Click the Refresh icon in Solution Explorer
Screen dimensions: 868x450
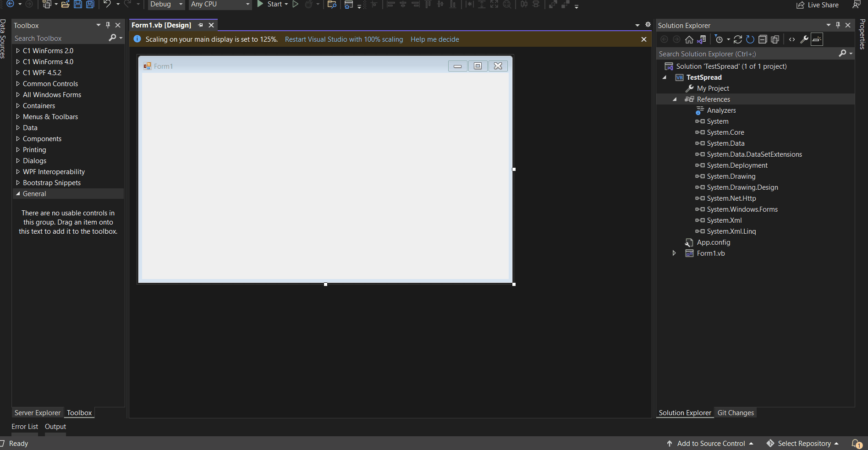750,39
